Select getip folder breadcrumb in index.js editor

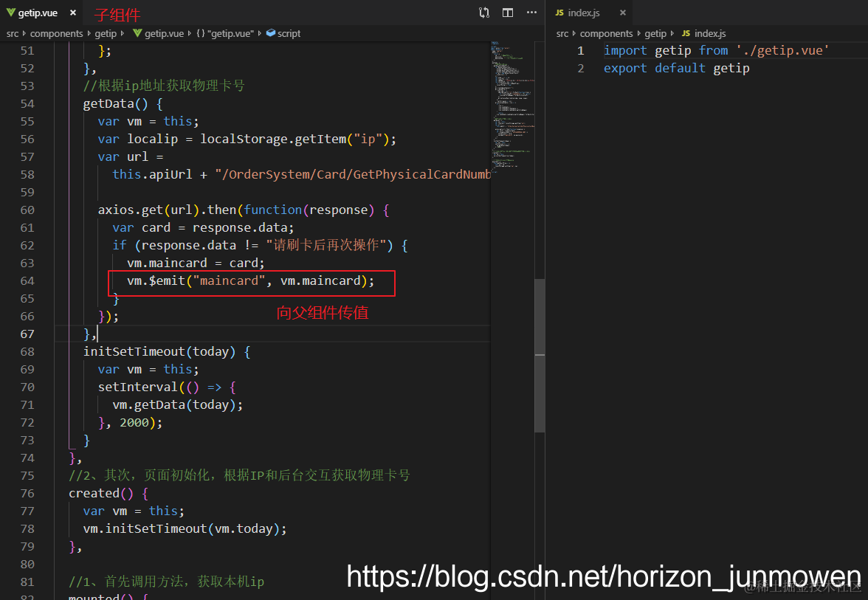(655, 33)
